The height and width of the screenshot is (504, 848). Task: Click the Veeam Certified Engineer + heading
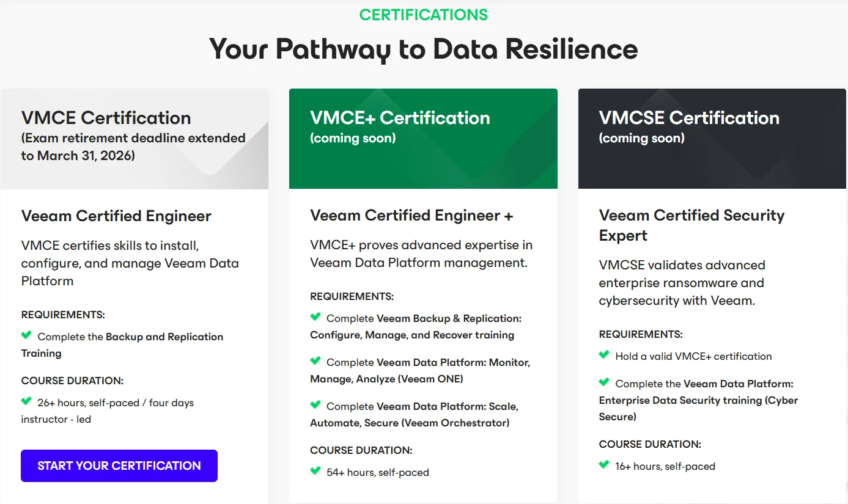(x=411, y=216)
